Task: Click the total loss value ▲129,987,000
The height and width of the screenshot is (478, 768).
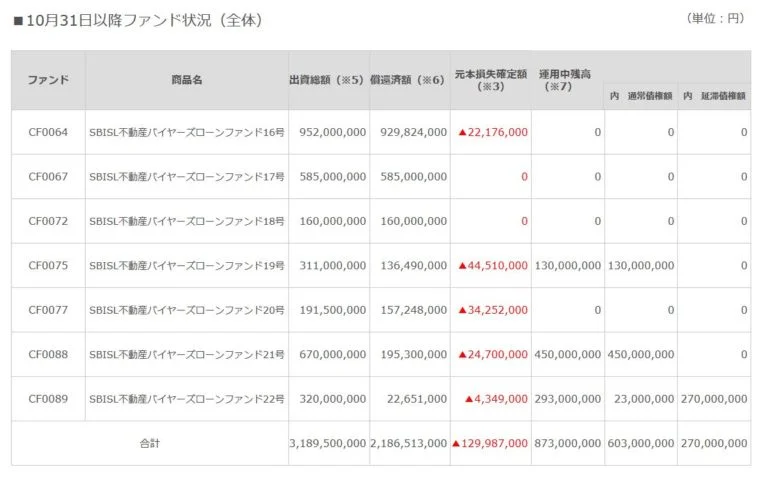Action: (490, 443)
